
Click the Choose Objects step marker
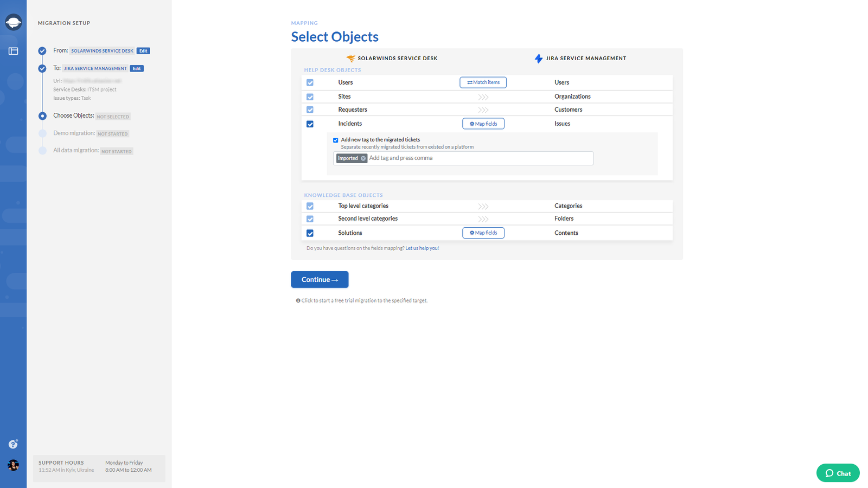pyautogui.click(x=42, y=116)
